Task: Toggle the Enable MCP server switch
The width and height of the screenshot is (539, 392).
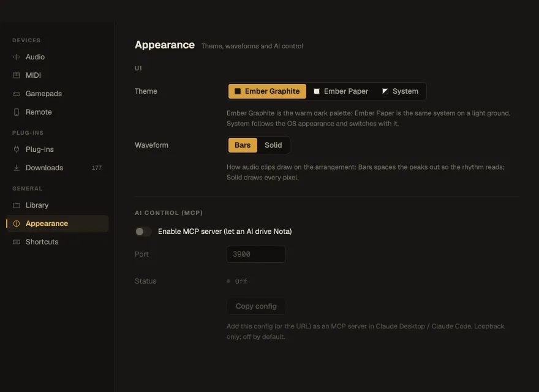Action: pyautogui.click(x=143, y=232)
